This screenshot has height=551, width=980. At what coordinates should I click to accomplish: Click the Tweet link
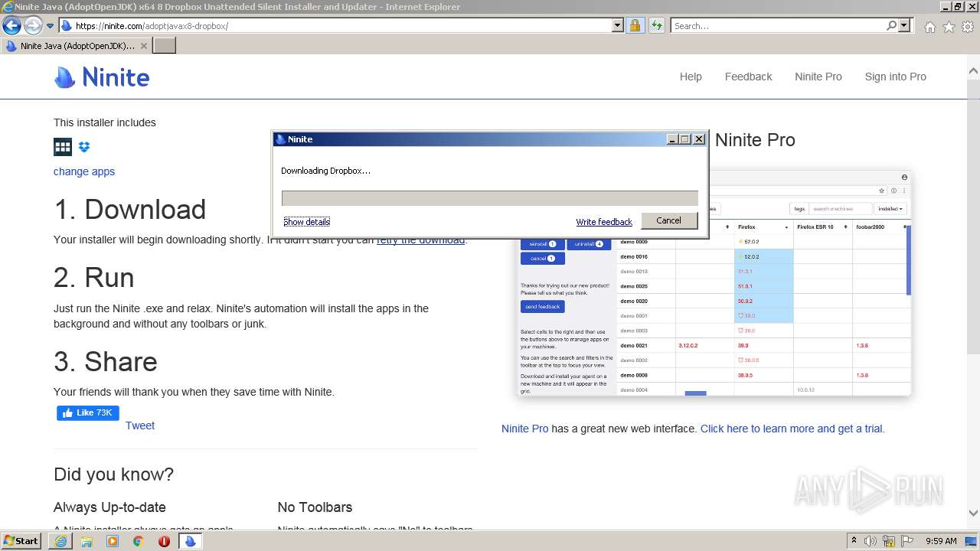[x=140, y=425]
